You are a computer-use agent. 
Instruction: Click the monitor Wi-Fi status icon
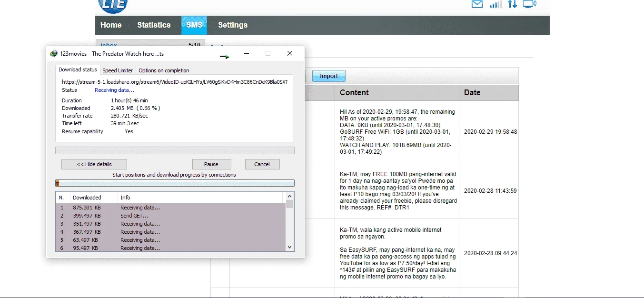[x=529, y=4]
